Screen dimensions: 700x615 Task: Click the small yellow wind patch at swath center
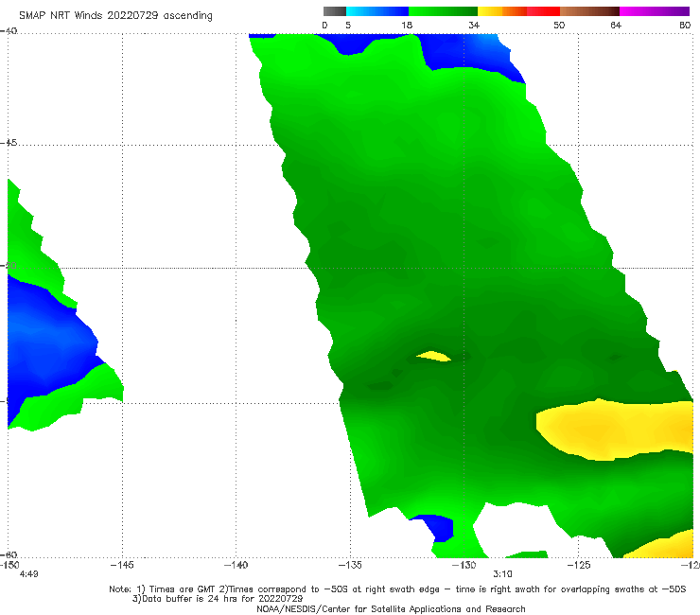click(x=433, y=357)
